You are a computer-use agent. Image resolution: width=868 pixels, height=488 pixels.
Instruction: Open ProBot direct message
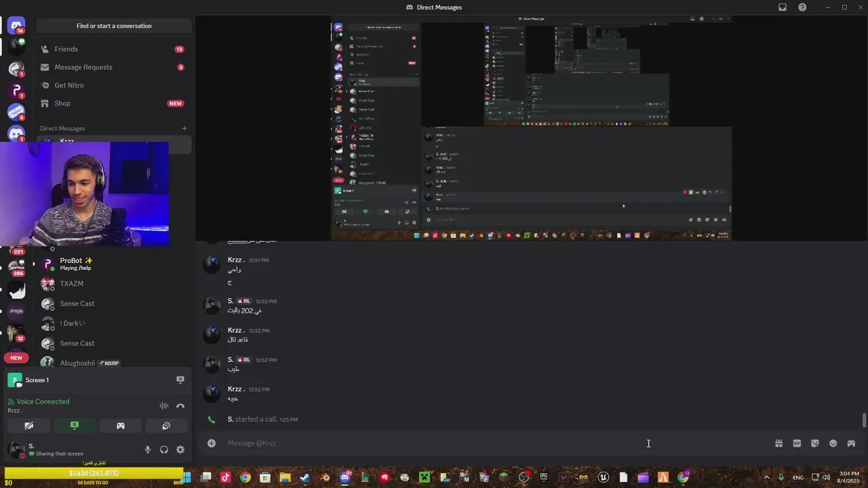tap(114, 264)
